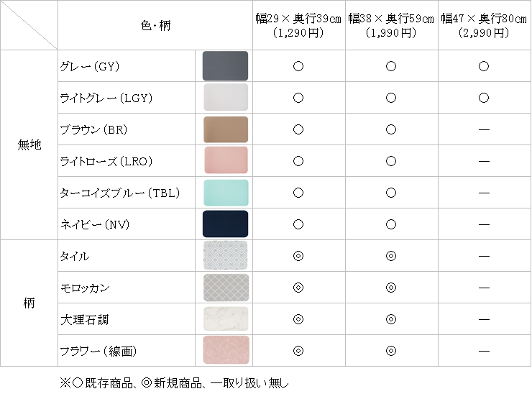Screen dimensions: 532x399
Task: Open the タイル pattern thumbnail
Action: (x=225, y=256)
